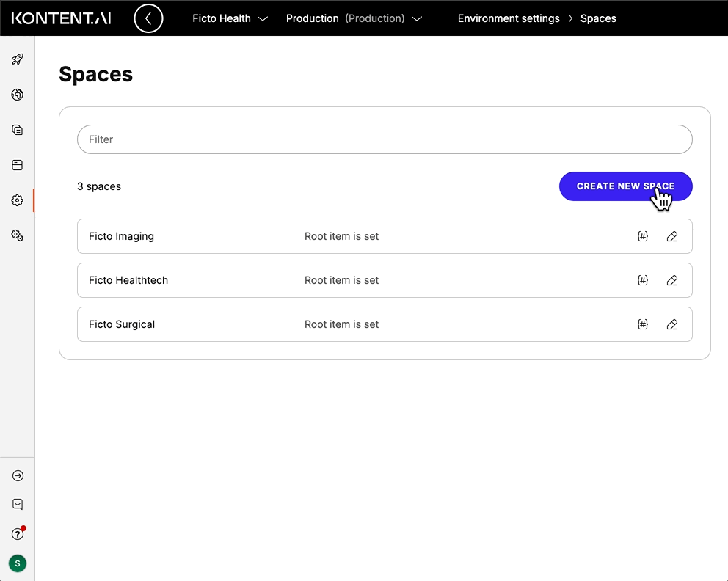Edit the Ficto Surgical space
This screenshot has height=581, width=728.
(672, 324)
